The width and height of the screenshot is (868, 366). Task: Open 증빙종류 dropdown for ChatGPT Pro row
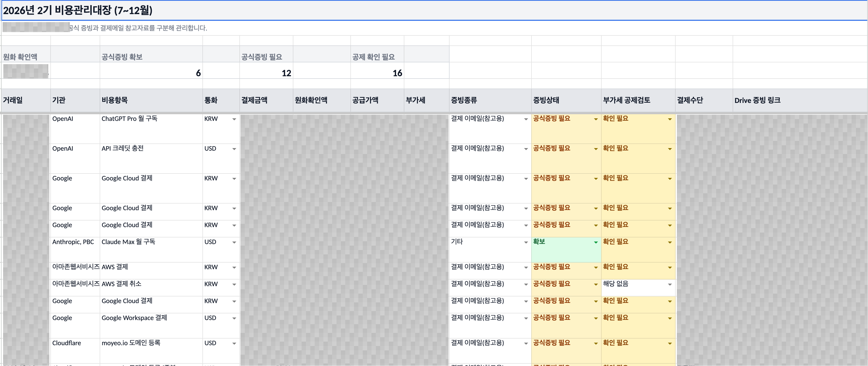526,119
